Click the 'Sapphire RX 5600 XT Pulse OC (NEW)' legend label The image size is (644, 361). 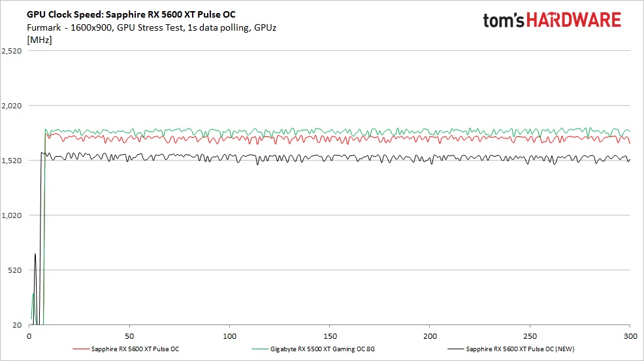520,349
